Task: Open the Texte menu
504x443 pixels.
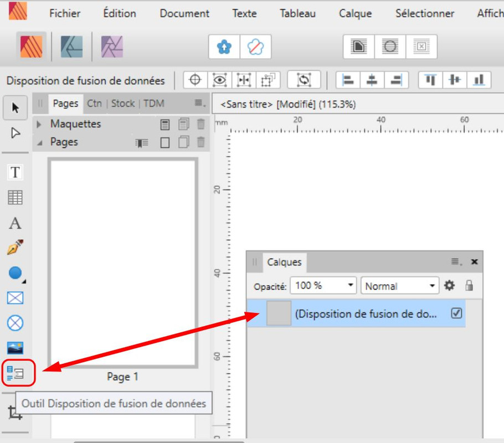Action: 245,13
